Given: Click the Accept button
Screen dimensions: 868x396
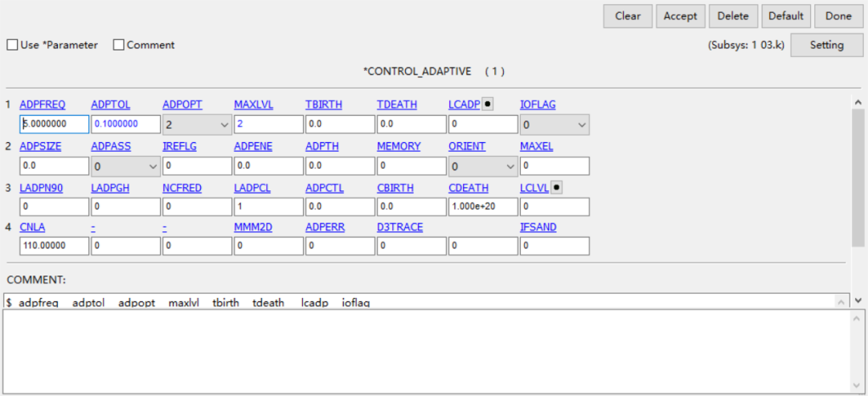Looking at the screenshot, I should point(681,16).
